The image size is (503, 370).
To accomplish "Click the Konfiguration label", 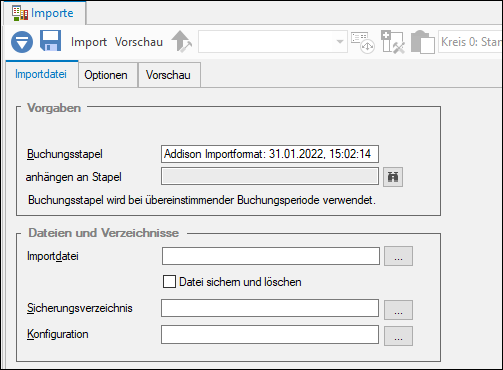I will point(58,334).
